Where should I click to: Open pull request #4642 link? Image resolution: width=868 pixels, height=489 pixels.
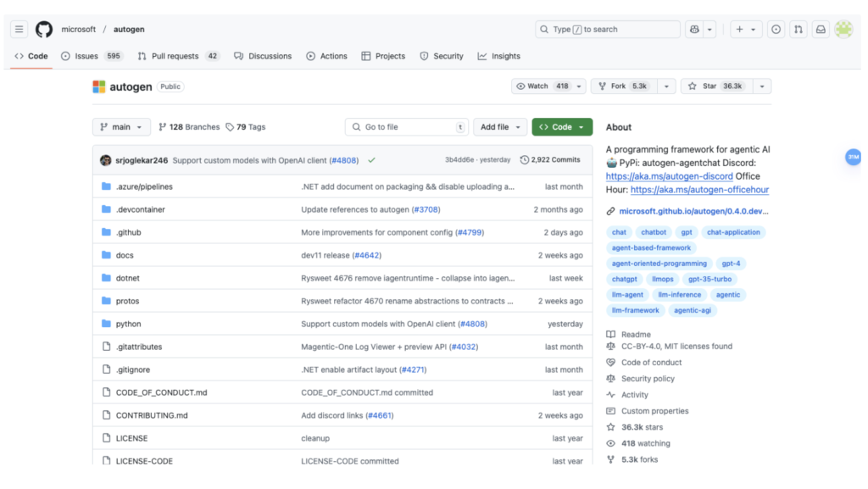tap(367, 256)
